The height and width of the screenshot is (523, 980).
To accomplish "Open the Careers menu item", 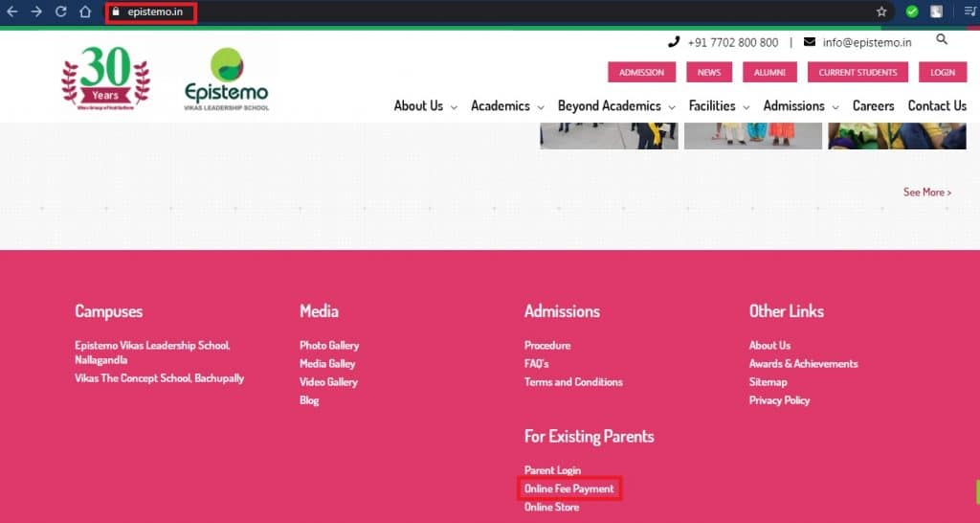I will click(x=873, y=106).
